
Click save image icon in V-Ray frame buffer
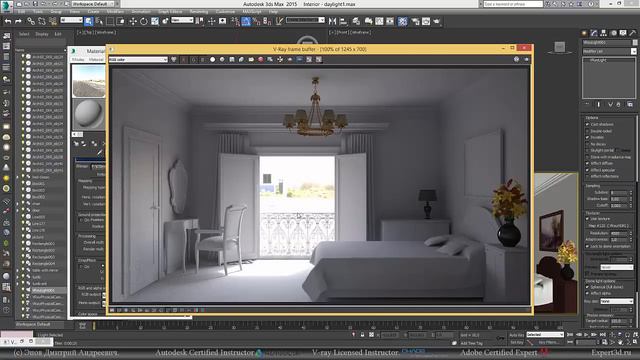pyautogui.click(x=232, y=60)
